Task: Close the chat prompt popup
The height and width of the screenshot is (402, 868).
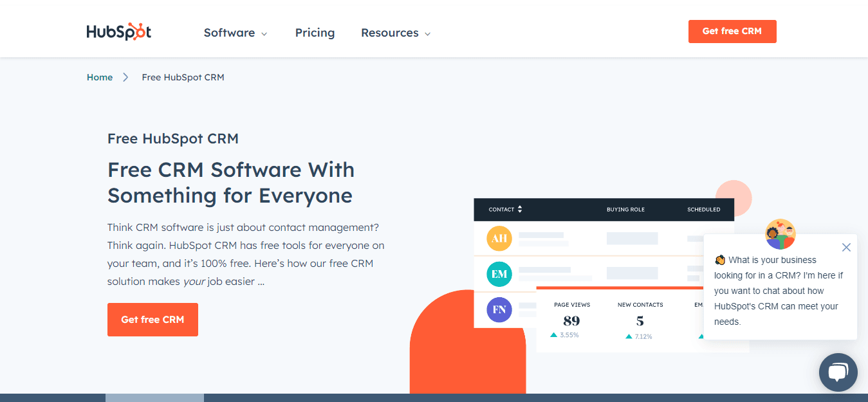Action: click(846, 247)
